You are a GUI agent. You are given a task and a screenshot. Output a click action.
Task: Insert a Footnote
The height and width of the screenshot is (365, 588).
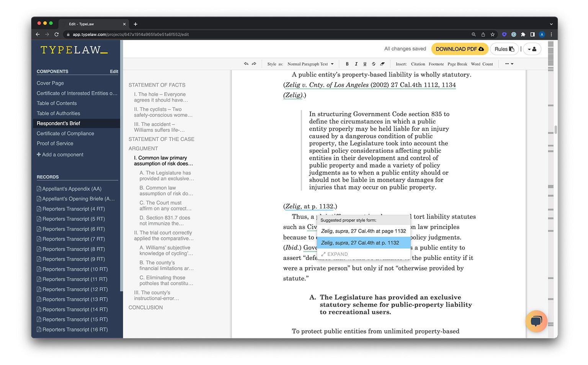coord(436,64)
